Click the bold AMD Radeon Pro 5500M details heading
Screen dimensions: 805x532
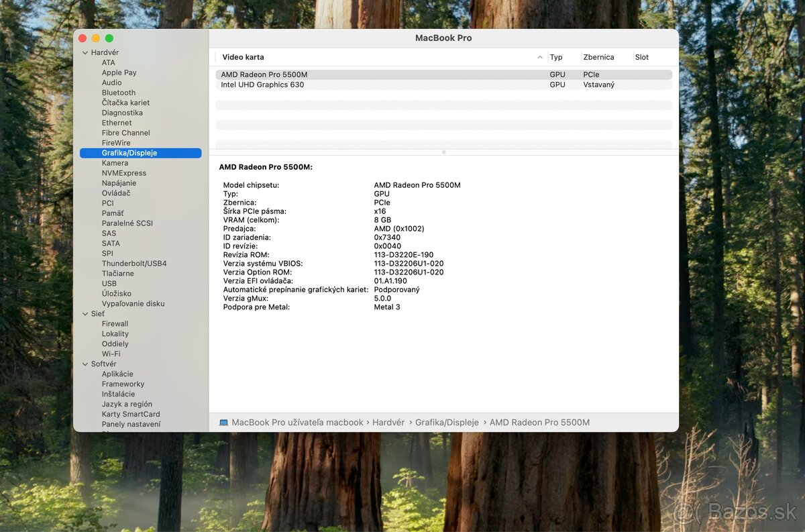266,167
